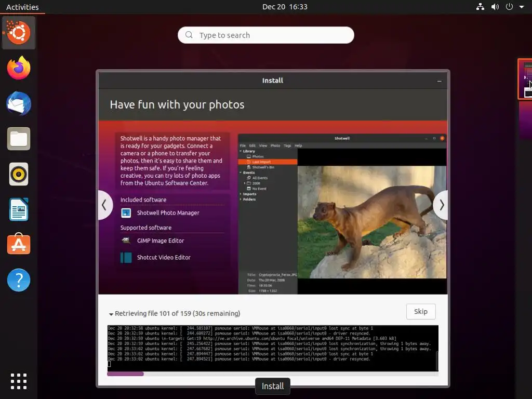Click the power icon in top bar
The width and height of the screenshot is (532, 399).
click(x=509, y=7)
